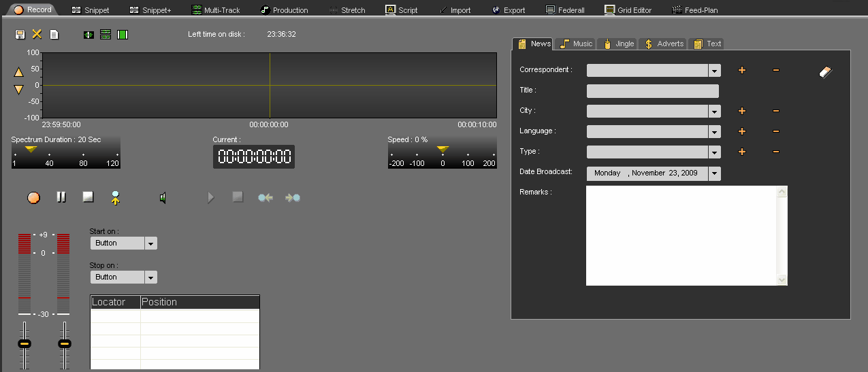Screen dimensions: 868x372
Task: Open the Date Broadcast date picker
Action: [714, 173]
